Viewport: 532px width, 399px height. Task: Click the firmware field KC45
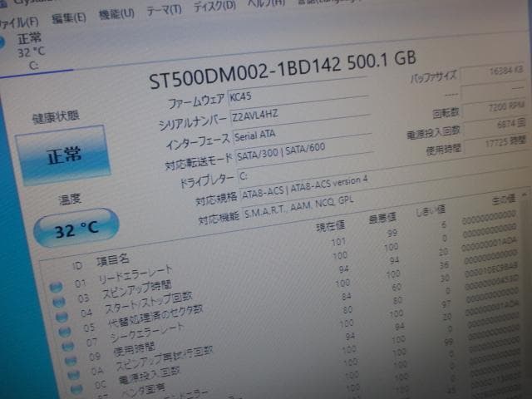tap(298, 94)
